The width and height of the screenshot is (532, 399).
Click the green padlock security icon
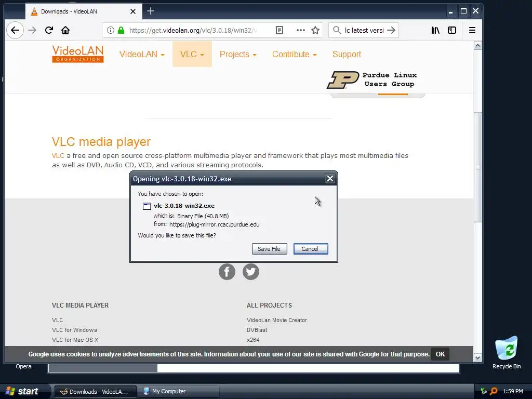coord(121,30)
